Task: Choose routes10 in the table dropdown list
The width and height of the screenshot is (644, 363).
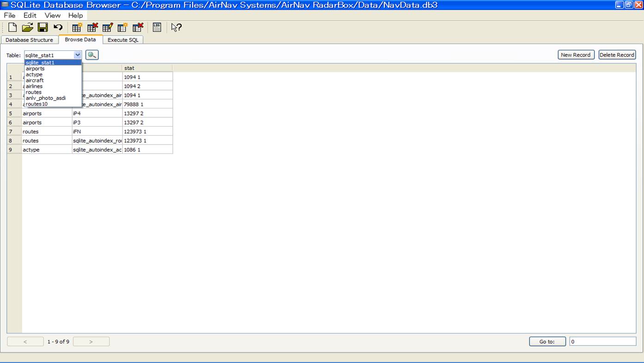Action: tap(53, 104)
